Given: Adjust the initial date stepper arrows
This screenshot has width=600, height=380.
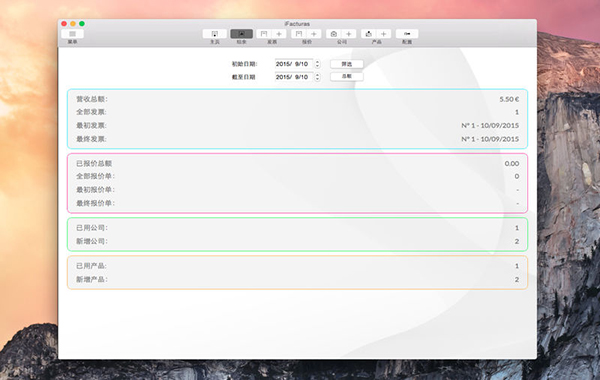Looking at the screenshot, I should click(x=317, y=64).
